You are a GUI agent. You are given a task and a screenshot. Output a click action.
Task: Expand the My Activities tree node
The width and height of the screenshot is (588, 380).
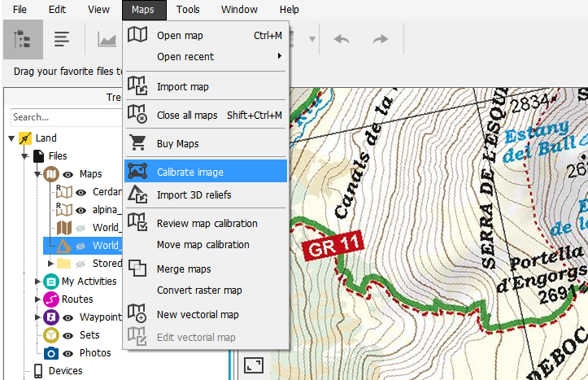point(37,282)
